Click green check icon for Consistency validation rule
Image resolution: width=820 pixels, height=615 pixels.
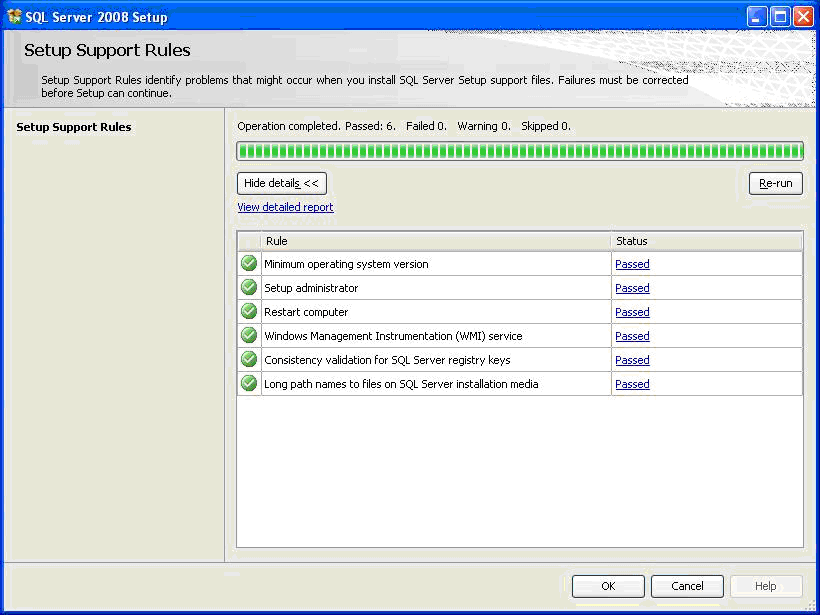[x=249, y=360]
